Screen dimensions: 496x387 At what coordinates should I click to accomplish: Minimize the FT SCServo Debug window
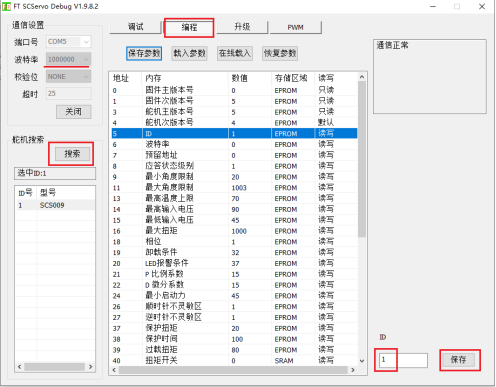[433, 6]
